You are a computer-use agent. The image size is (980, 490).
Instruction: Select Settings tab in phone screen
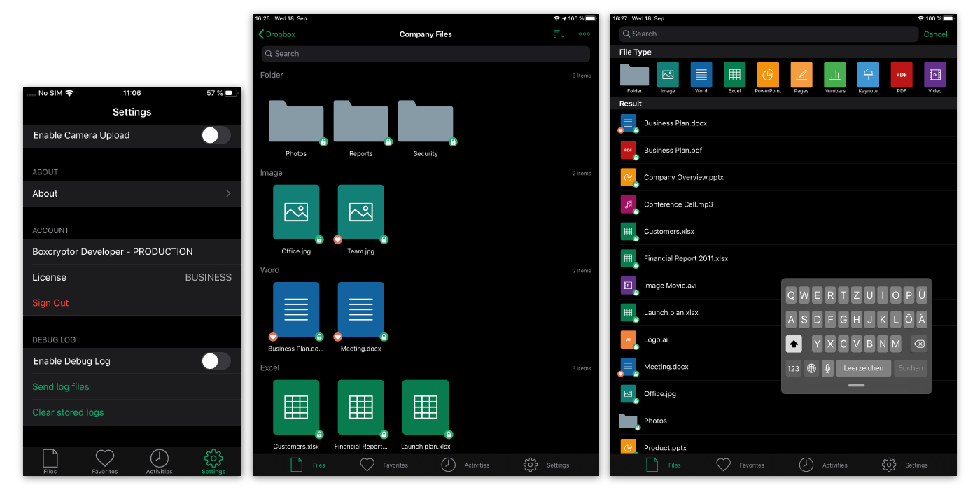213,462
